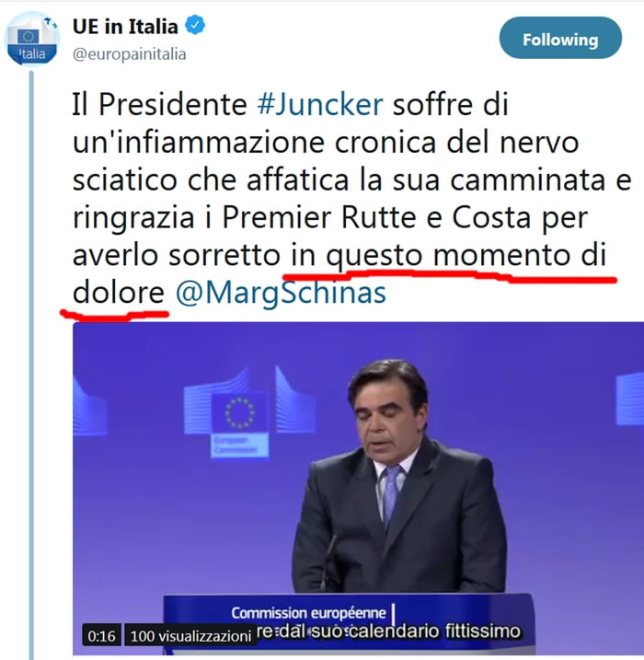The width and height of the screenshot is (644, 660).
Task: Click the 100 visualizzazioni view counter
Action: pyautogui.click(x=190, y=636)
